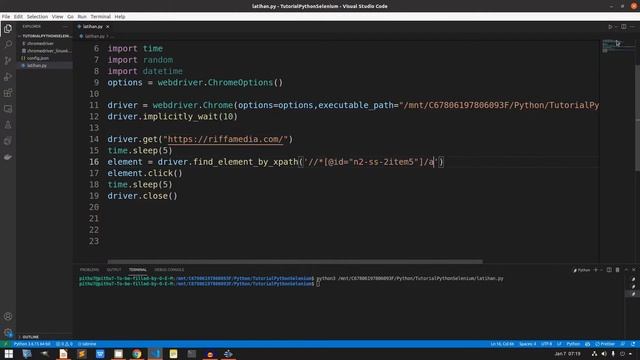The image size is (640, 360).
Task: Open the Source Control view
Action: [8, 60]
